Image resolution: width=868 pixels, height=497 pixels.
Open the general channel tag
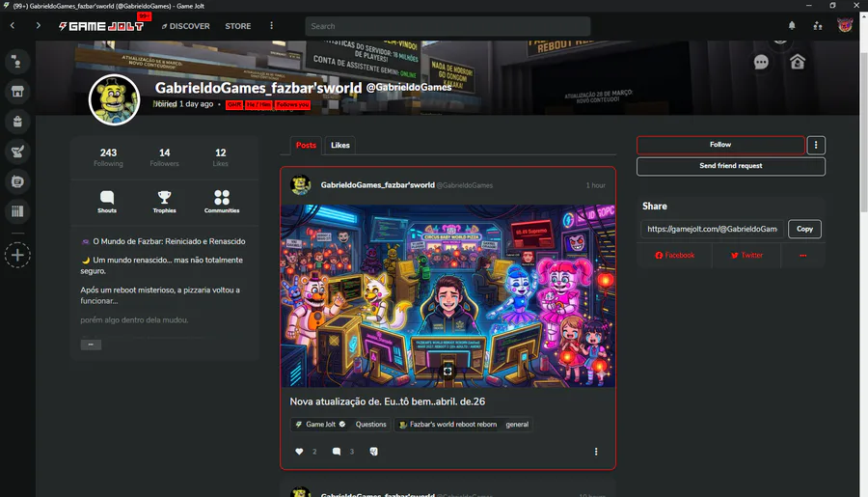point(517,425)
